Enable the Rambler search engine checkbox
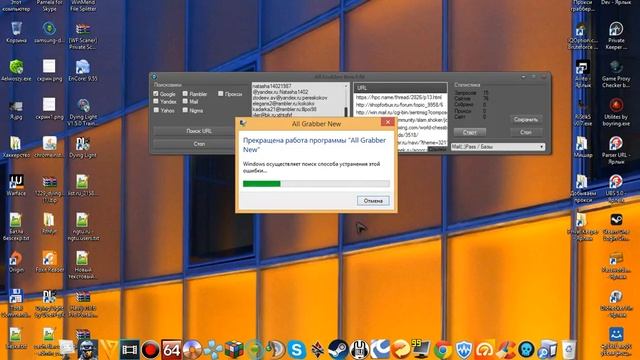The width and height of the screenshot is (640, 360). tap(185, 93)
